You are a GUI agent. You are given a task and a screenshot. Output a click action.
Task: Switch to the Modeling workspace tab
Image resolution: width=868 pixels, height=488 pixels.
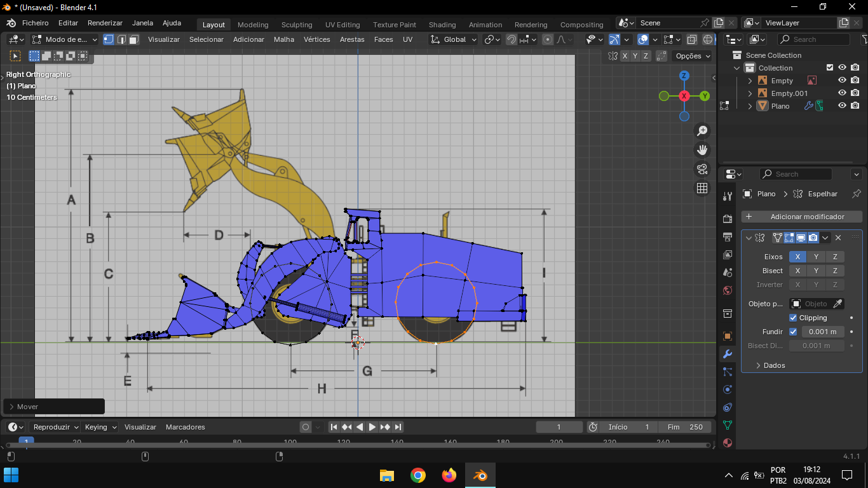(253, 25)
